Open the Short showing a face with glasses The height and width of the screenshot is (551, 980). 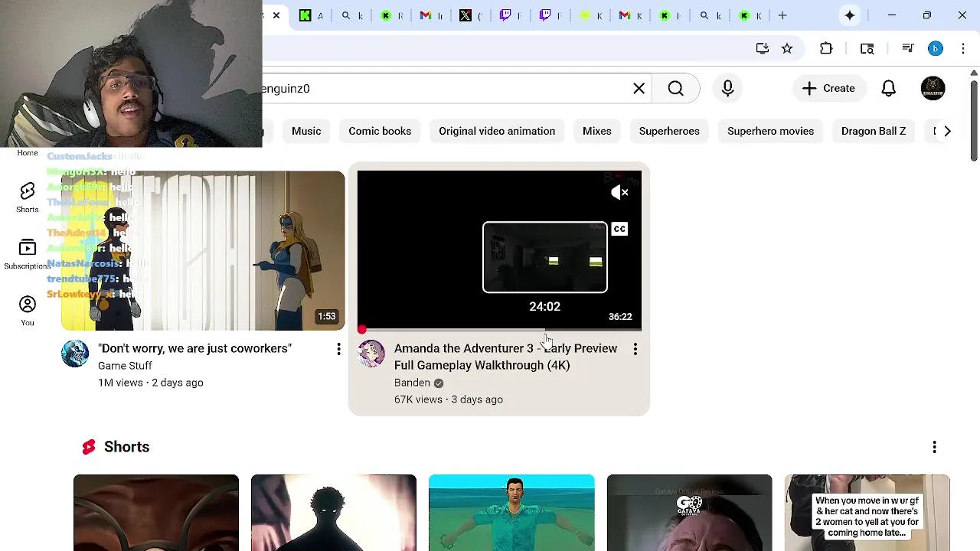156,513
